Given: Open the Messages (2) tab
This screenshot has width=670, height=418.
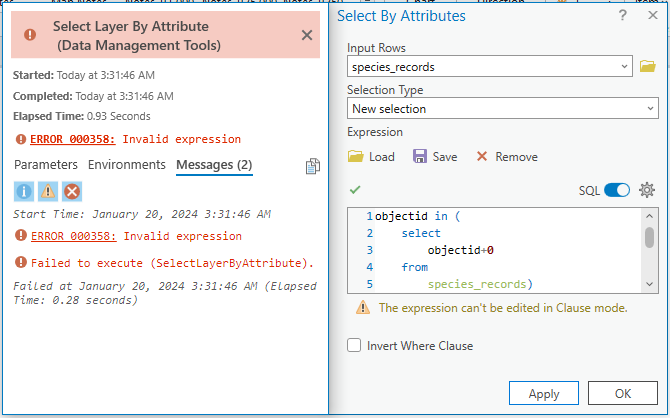Looking at the screenshot, I should [214, 164].
